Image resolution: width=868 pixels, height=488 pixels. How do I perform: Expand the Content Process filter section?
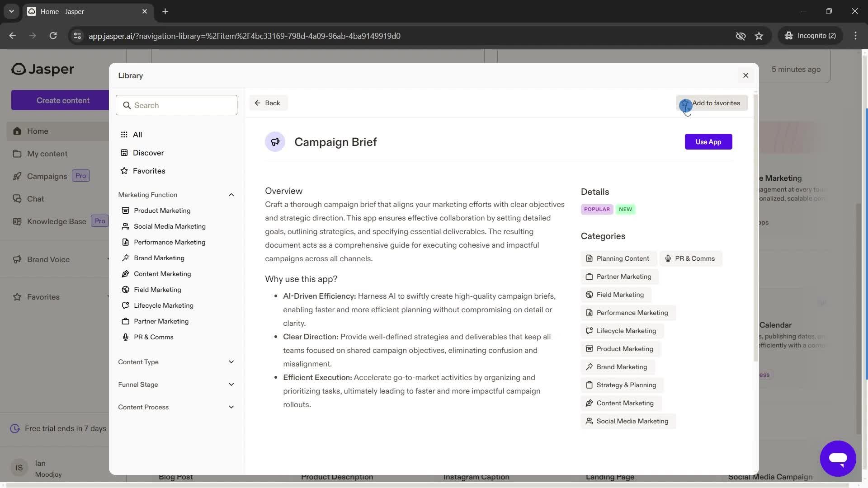coord(231,407)
